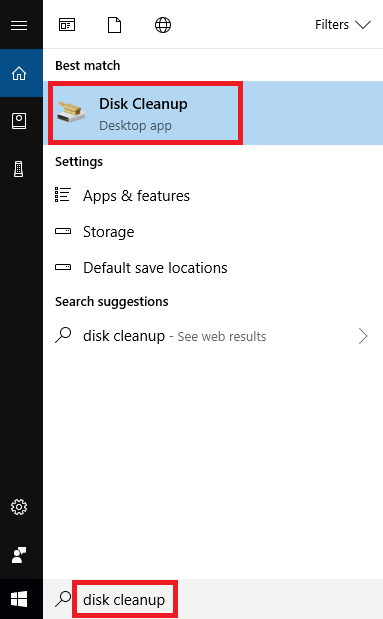383x619 pixels.
Task: Open the Notebook icon in the sidebar
Action: pyautogui.click(x=19, y=121)
